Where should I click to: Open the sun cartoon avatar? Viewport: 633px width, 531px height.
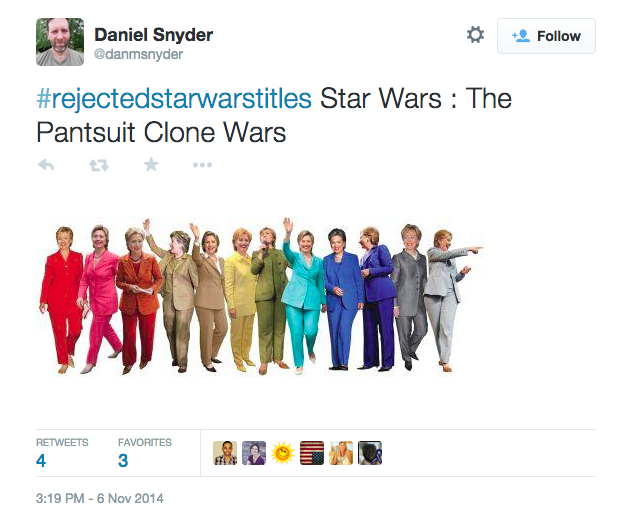[x=283, y=453]
